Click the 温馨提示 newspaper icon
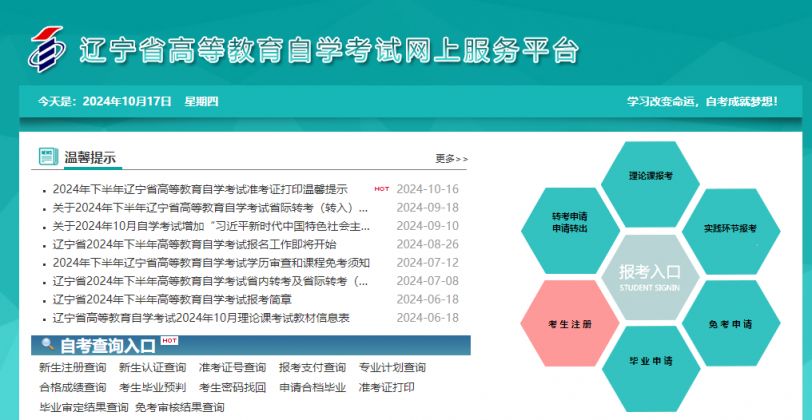The image size is (812, 420). tap(48, 156)
